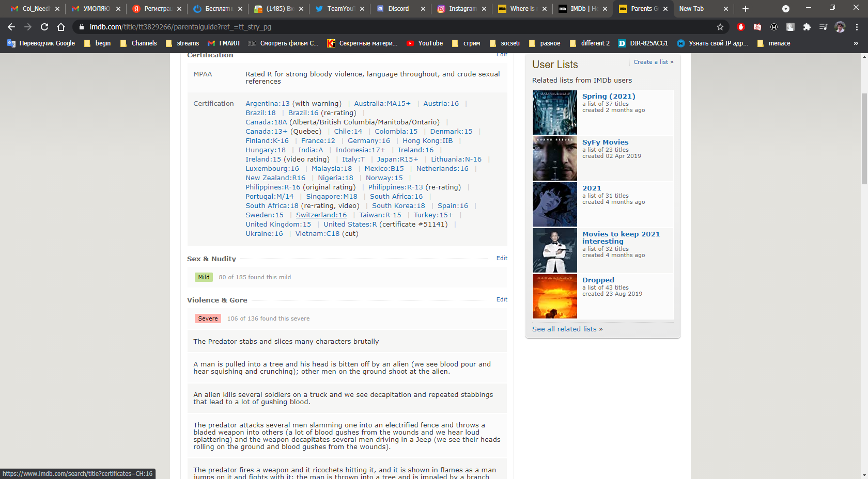Screen dimensions: 868x479
Task: Switch to the Discord tab
Action: coord(398,9)
